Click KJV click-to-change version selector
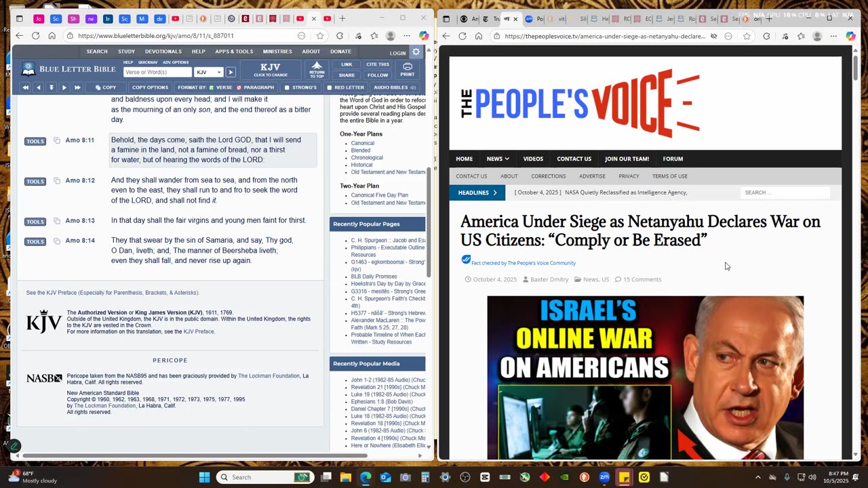This screenshot has width=868, height=488. (271, 70)
